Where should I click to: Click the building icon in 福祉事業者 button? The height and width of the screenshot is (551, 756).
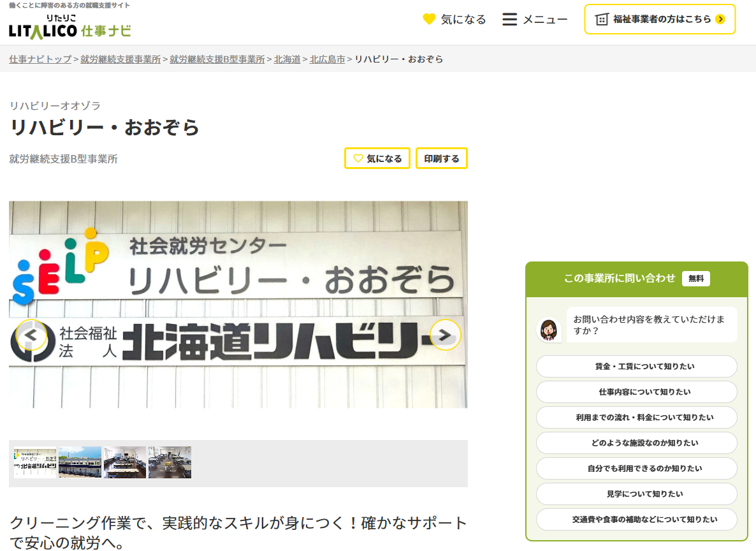(602, 19)
